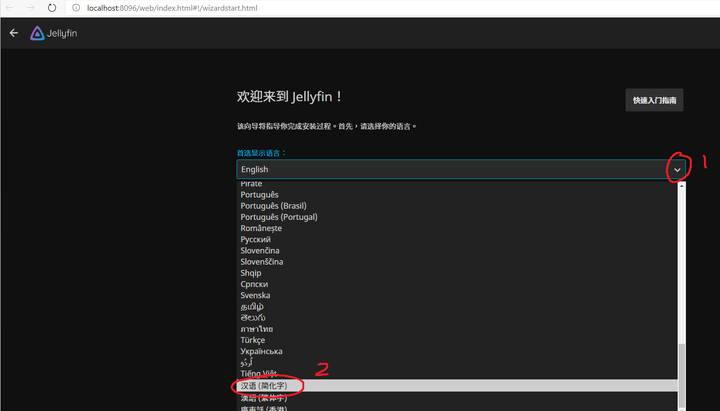Choose Românește language
This screenshot has height=411, width=720.
coord(457,228)
